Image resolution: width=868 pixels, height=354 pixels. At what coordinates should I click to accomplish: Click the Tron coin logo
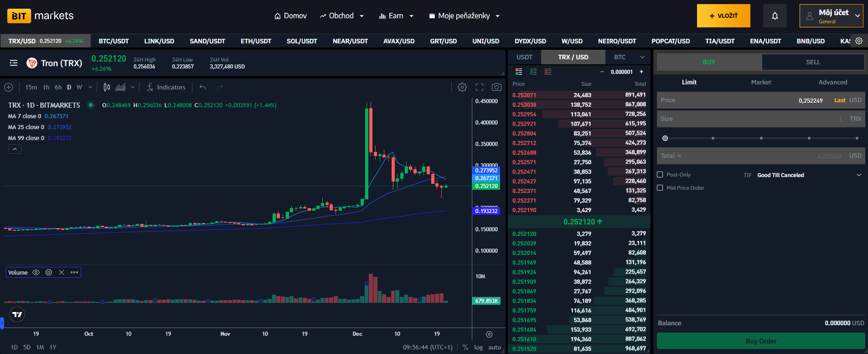(x=32, y=63)
